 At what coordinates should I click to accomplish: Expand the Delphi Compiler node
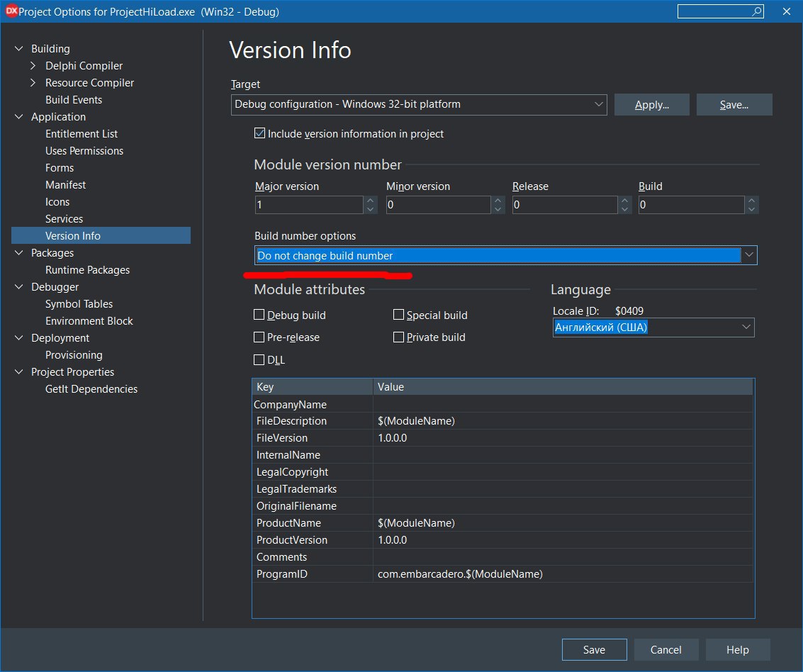pyautogui.click(x=33, y=65)
